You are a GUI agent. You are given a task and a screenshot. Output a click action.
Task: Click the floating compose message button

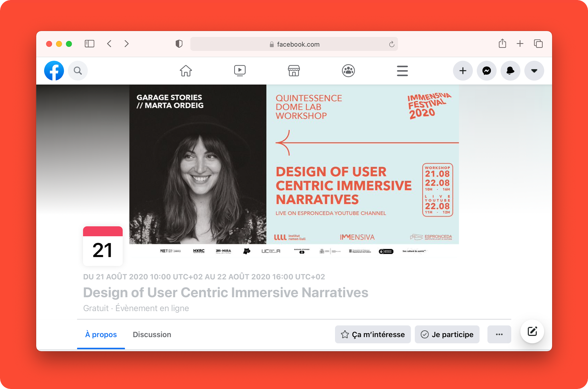pos(532,331)
